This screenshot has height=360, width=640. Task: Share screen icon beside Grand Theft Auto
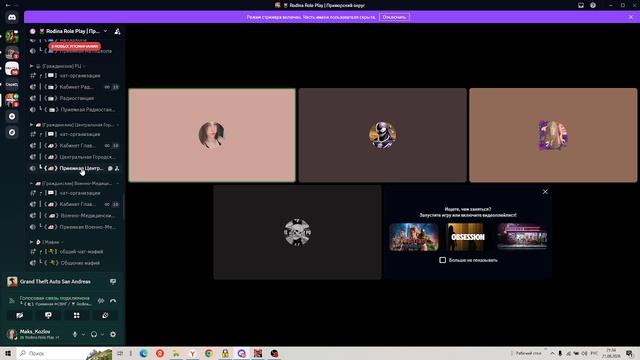click(113, 282)
